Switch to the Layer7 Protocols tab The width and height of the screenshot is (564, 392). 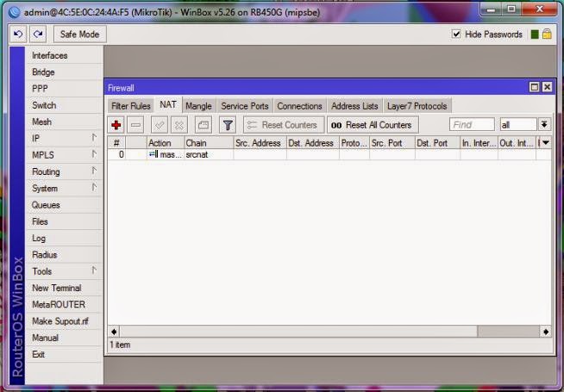417,106
